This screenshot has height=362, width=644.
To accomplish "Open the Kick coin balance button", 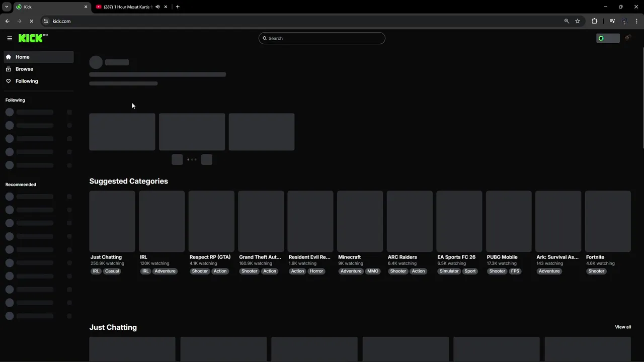I will click(x=608, y=38).
